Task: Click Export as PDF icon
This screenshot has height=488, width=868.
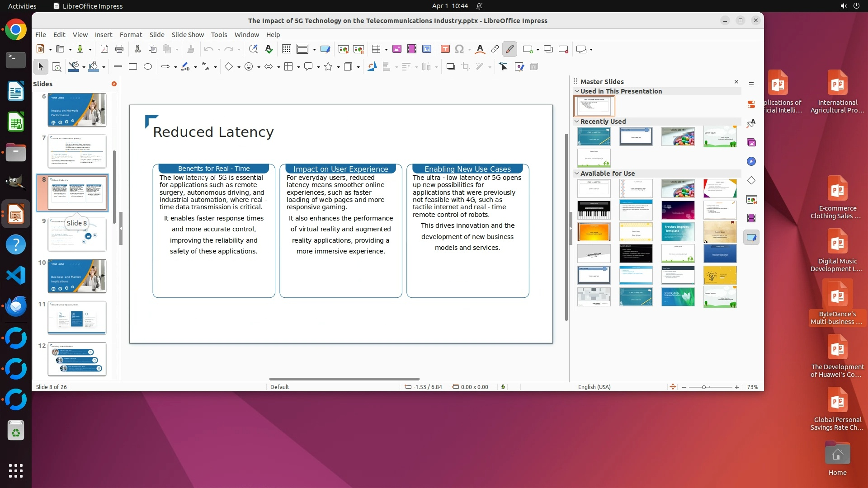Action: pyautogui.click(x=104, y=49)
